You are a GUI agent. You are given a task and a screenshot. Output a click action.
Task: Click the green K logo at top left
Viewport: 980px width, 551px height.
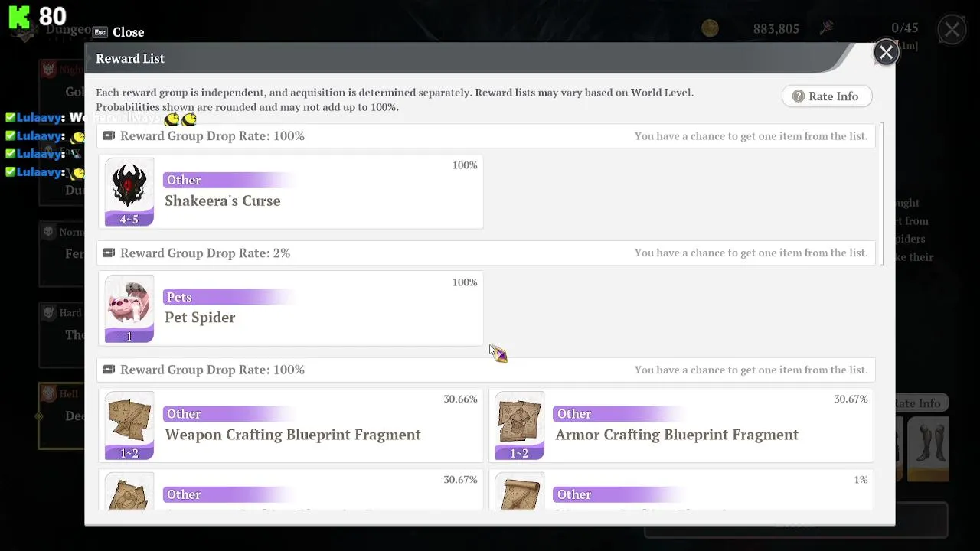[19, 16]
